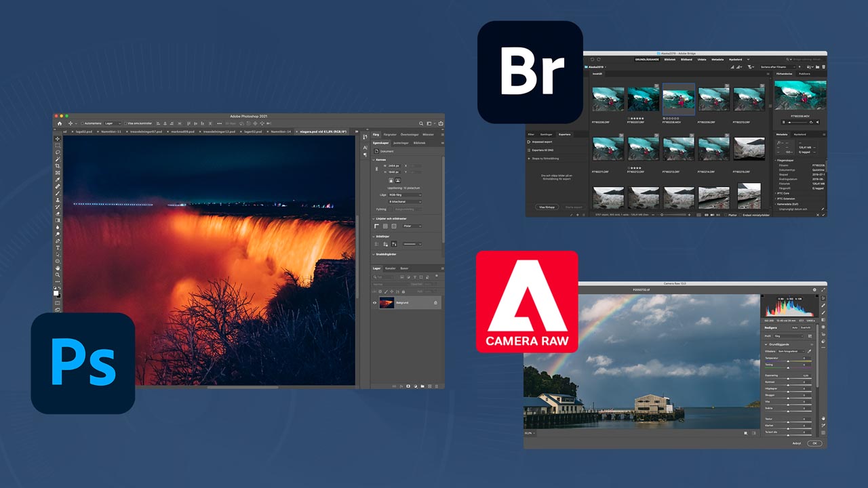Click the Visa förlopp button in Bridge

pyautogui.click(x=547, y=207)
